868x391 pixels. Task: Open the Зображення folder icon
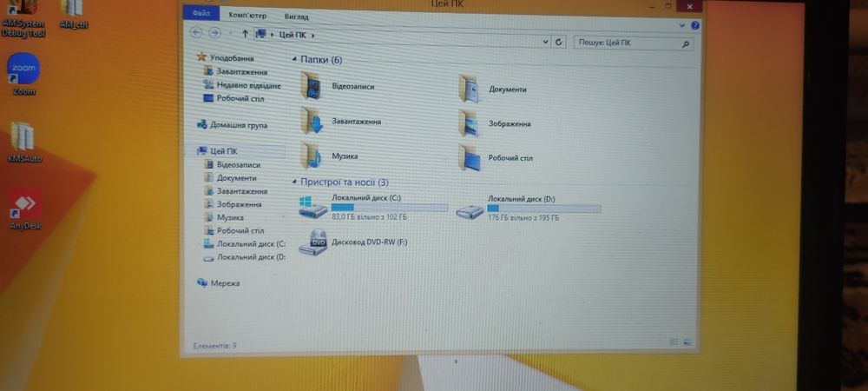[x=470, y=123]
